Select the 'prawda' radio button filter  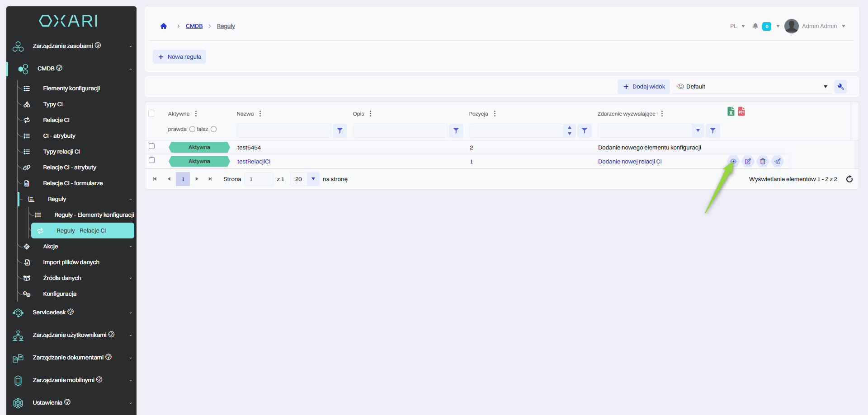[192, 129]
